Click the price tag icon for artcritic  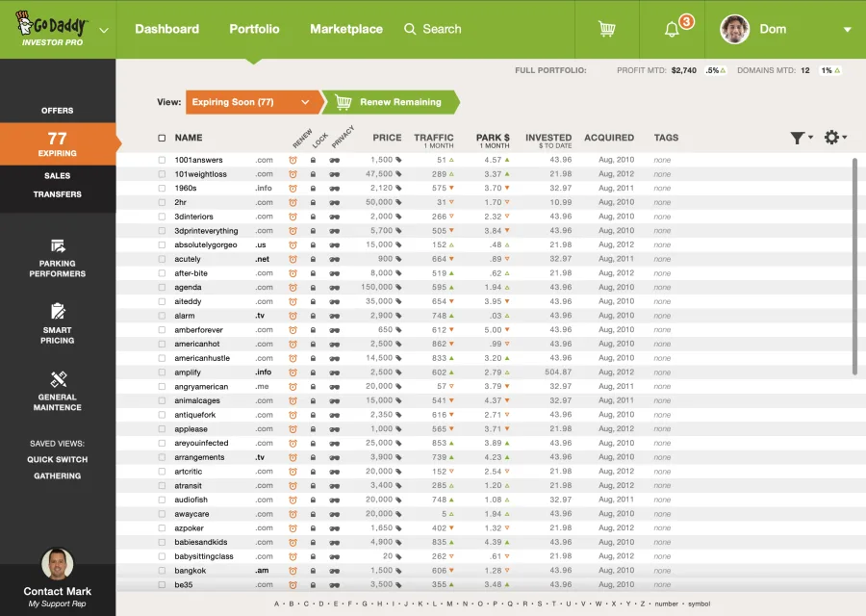coord(398,472)
